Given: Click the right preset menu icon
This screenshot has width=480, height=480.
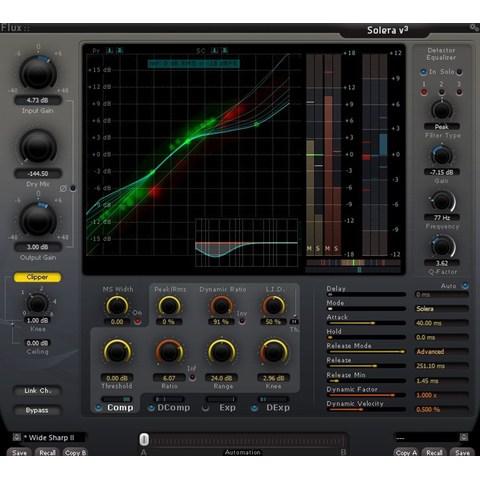Looking at the screenshot, I should [464, 437].
